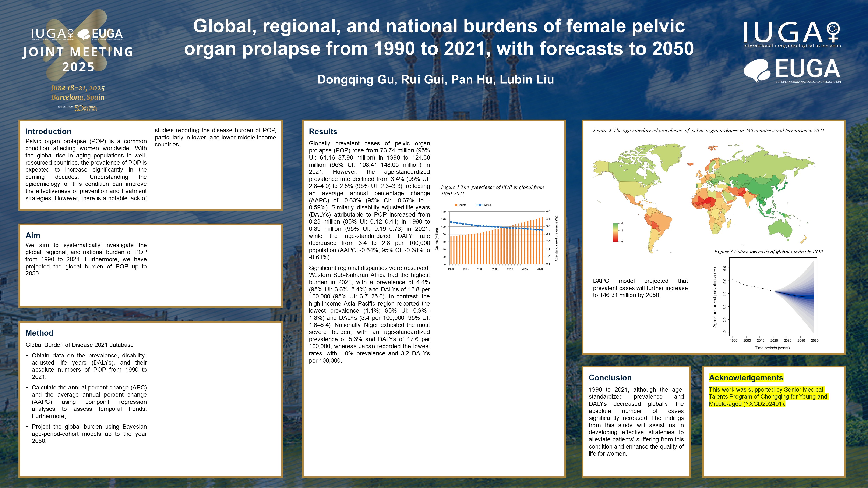
Task: Click the Significant regional disparities paragraph
Action: [x=369, y=314]
